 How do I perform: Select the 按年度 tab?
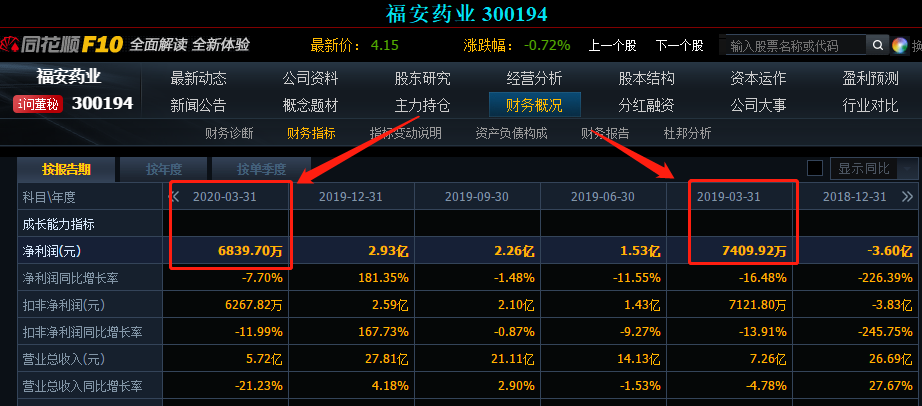pos(163,169)
